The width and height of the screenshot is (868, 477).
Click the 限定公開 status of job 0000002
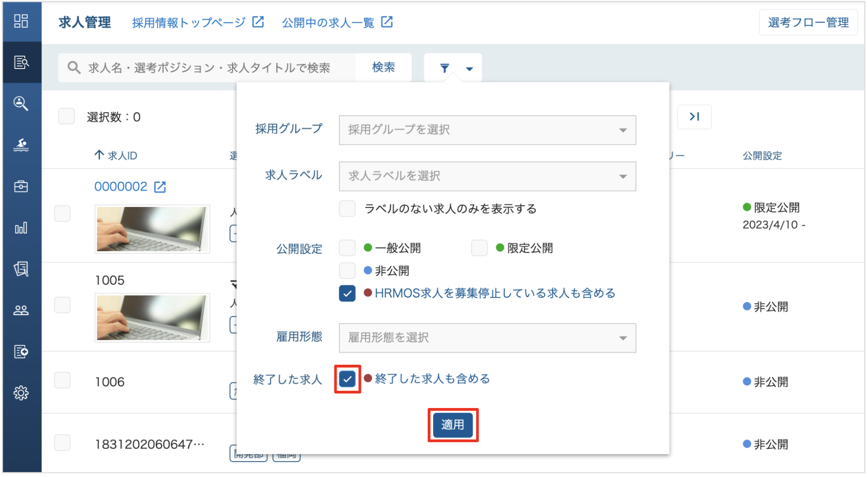pyautogui.click(x=772, y=208)
